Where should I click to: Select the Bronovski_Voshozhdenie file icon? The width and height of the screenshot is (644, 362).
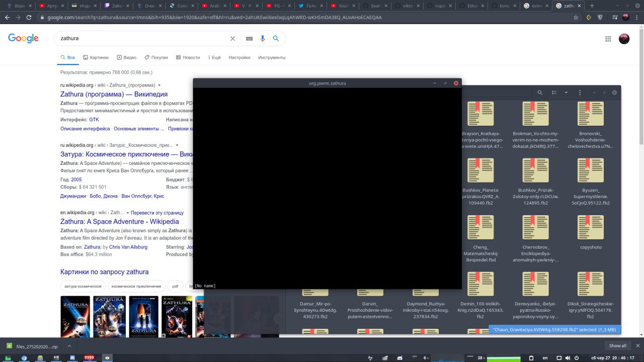pyautogui.click(x=590, y=114)
